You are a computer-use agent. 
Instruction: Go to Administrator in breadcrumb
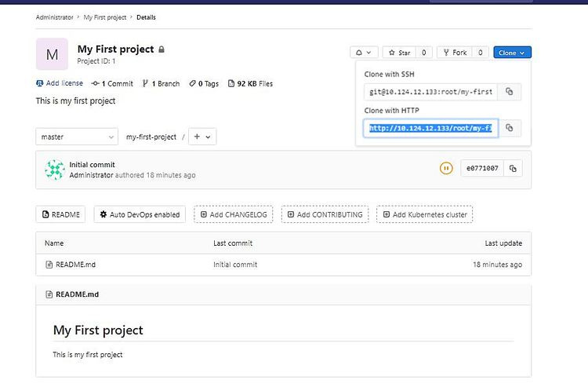point(55,16)
